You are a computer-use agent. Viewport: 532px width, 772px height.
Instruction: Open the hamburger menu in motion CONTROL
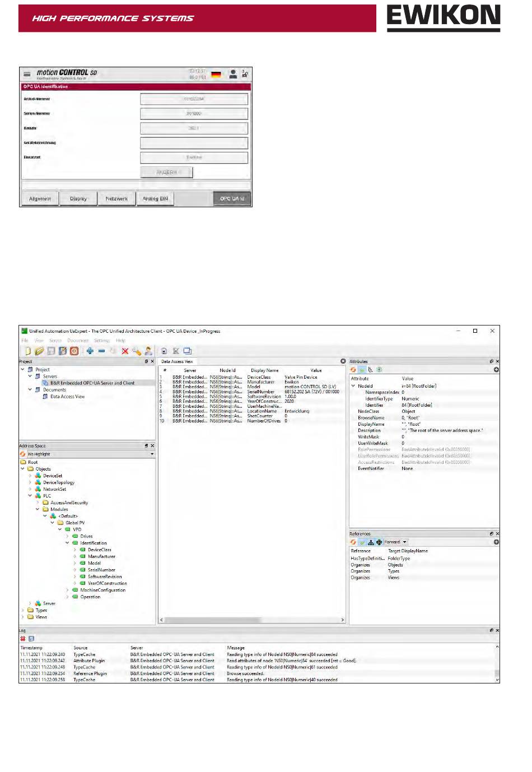point(27,74)
